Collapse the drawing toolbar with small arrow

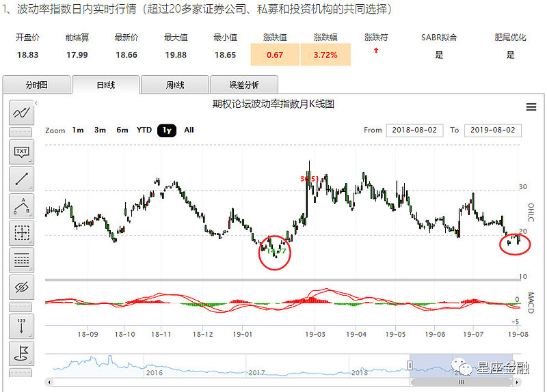tap(36, 103)
